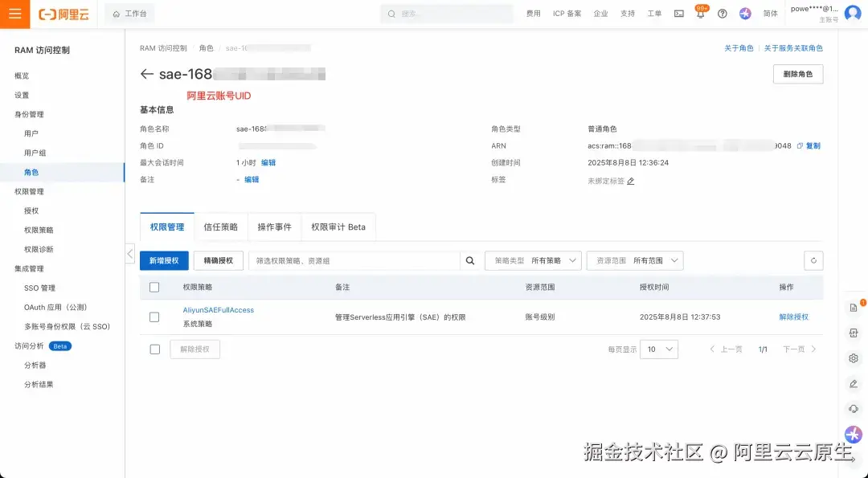Image resolution: width=868 pixels, height=478 pixels.
Task: Open the AI assistant icon in top bar
Action: (x=745, y=14)
